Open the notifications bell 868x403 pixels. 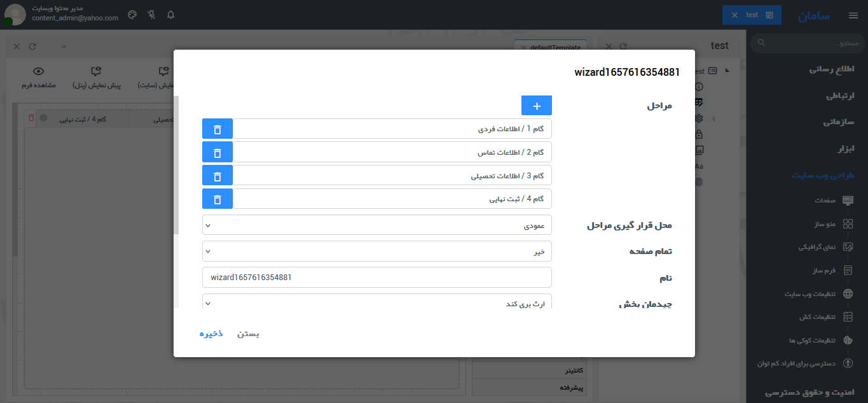170,15
